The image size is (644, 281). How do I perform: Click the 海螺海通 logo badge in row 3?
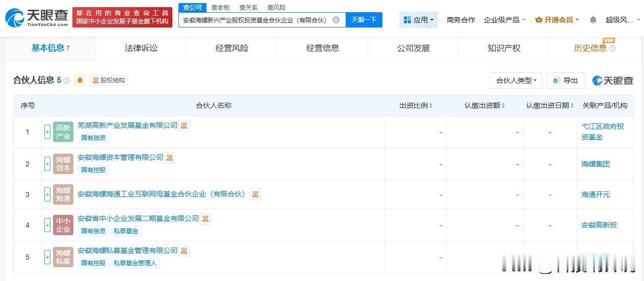(63, 194)
